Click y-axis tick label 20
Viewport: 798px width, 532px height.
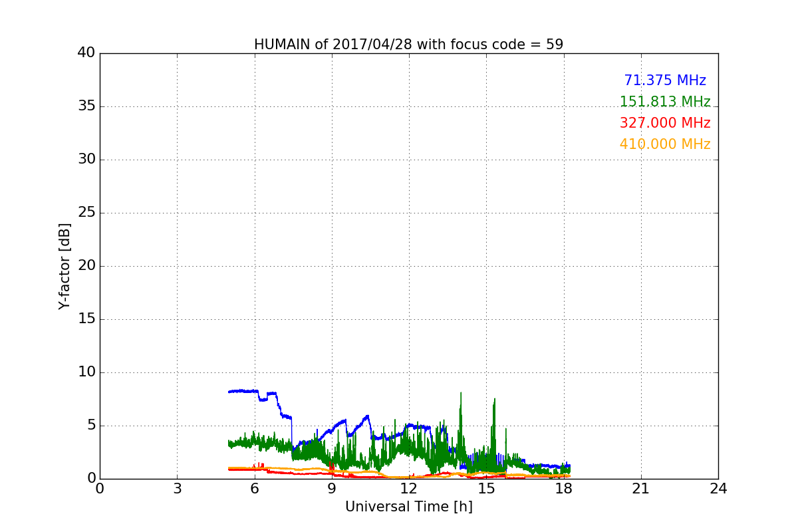coord(86,266)
